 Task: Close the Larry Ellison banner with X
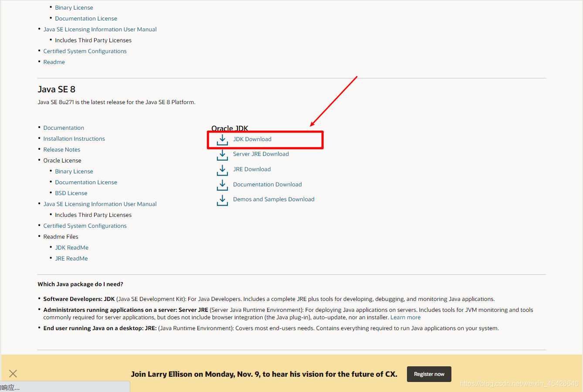13,373
